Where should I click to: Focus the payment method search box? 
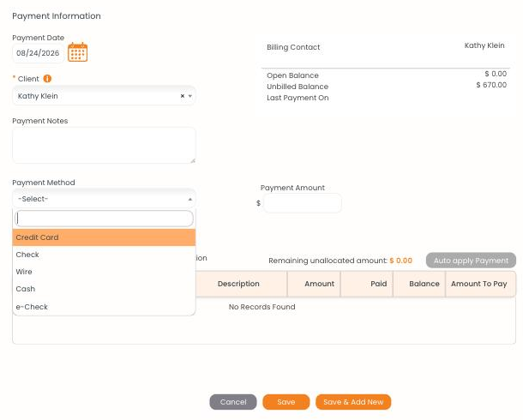(x=104, y=219)
